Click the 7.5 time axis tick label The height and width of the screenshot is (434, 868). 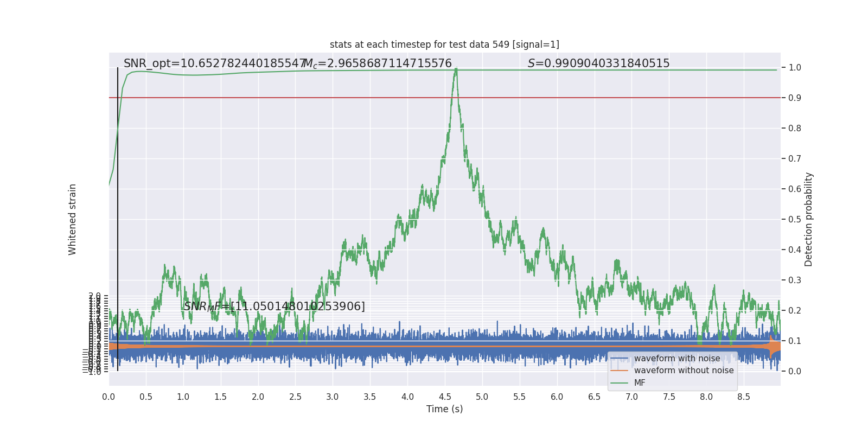(669, 397)
